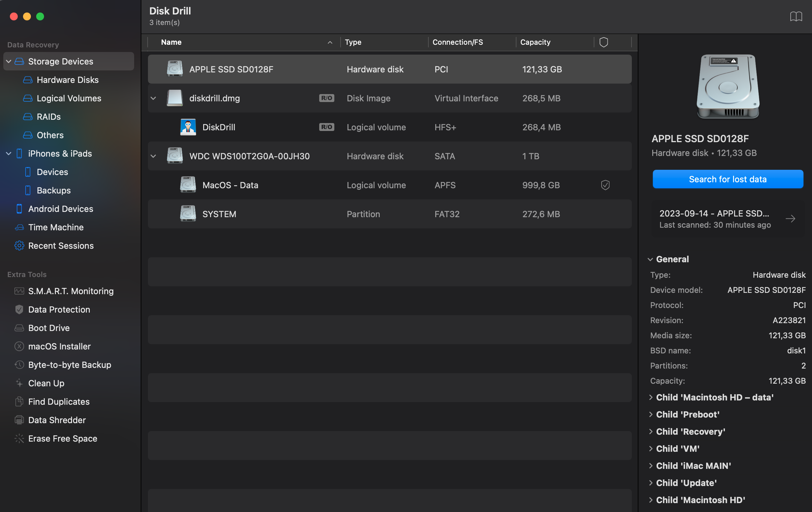Collapse iPhones & iPads sidebar group
812x512 pixels.
click(x=9, y=154)
